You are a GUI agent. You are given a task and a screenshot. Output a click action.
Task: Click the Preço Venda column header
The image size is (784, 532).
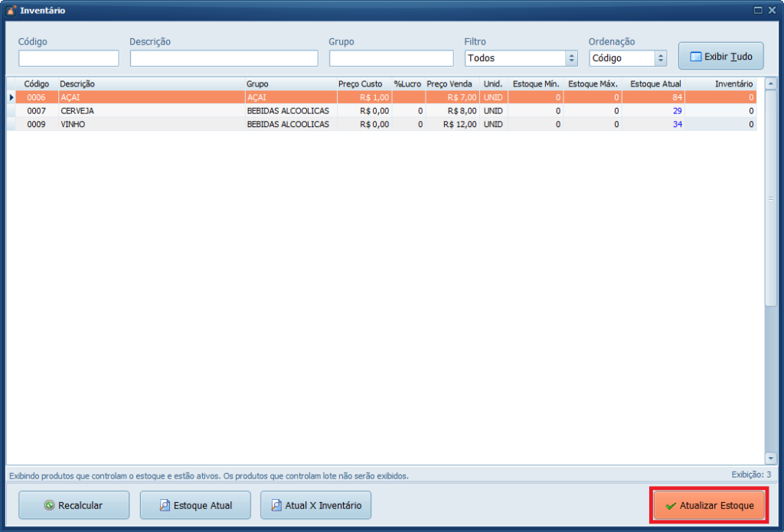pos(449,83)
